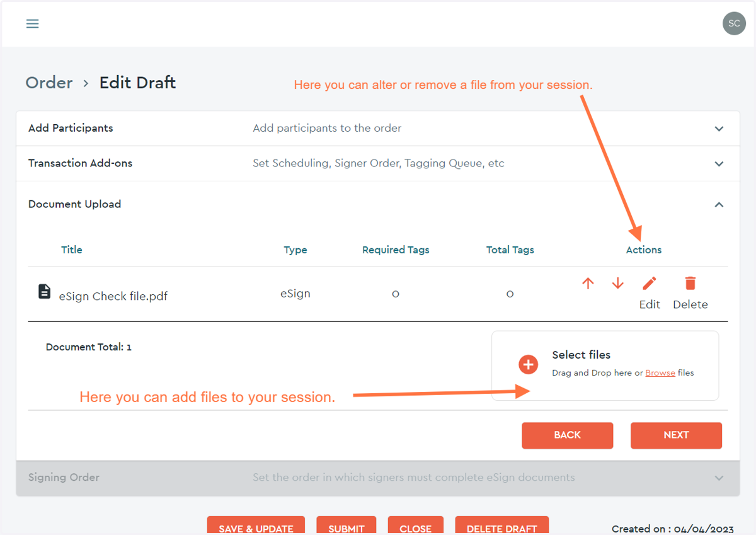Edit eSign Check file.pdf with the pencil icon
This screenshot has height=535, width=756.
[x=650, y=283]
